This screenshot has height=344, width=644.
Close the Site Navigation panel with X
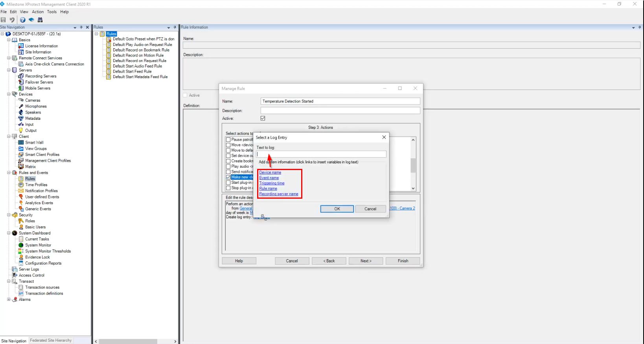pos(87,27)
